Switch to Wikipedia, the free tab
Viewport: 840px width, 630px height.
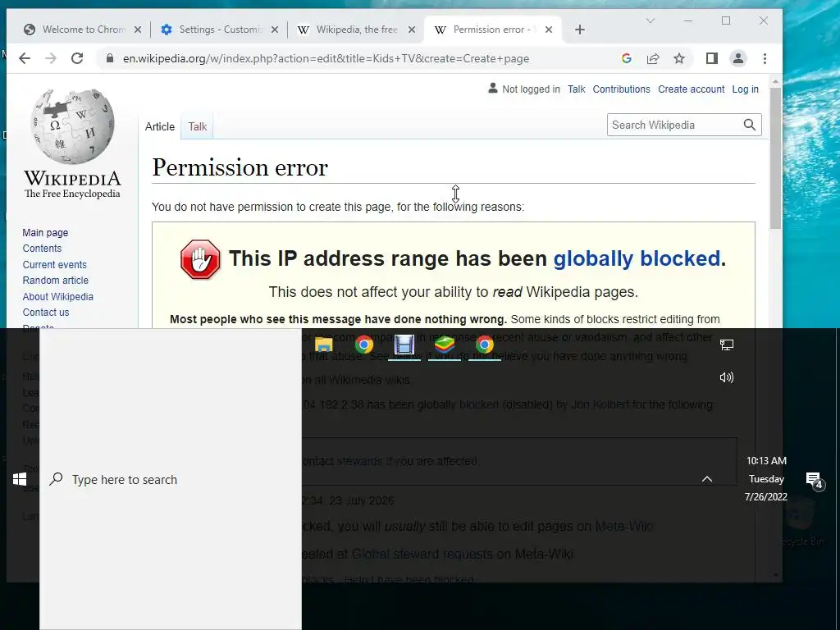coord(357,30)
